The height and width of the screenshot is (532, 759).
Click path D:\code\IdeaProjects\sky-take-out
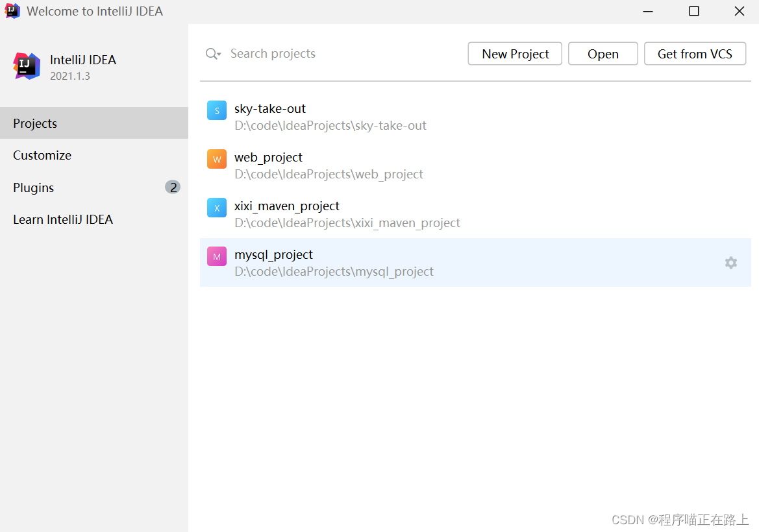(x=330, y=126)
